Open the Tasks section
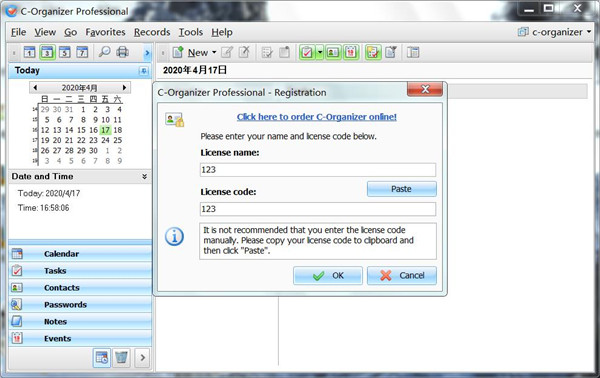600x378 pixels. tap(80, 270)
